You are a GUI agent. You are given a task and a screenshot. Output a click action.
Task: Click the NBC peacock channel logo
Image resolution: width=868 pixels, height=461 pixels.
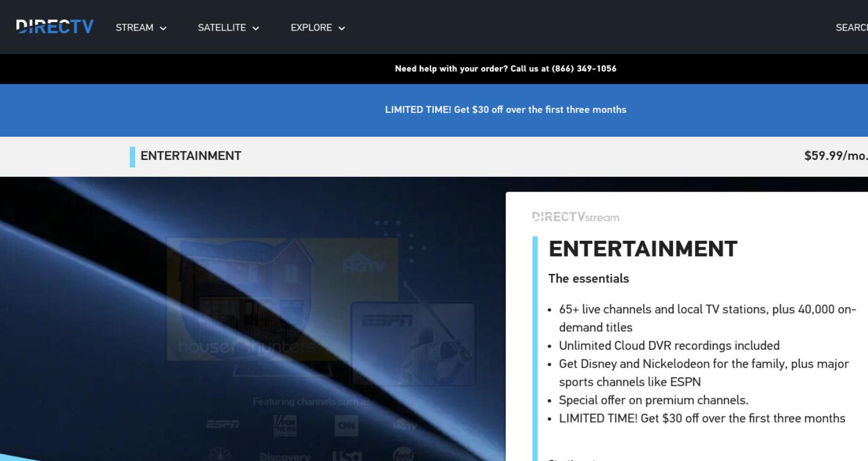(220, 454)
